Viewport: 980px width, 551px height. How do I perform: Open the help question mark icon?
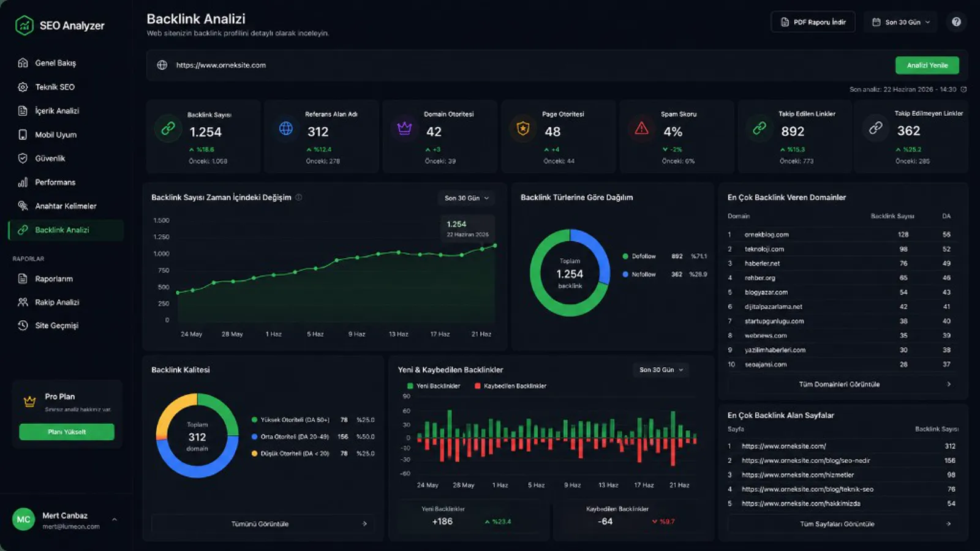[x=956, y=22]
